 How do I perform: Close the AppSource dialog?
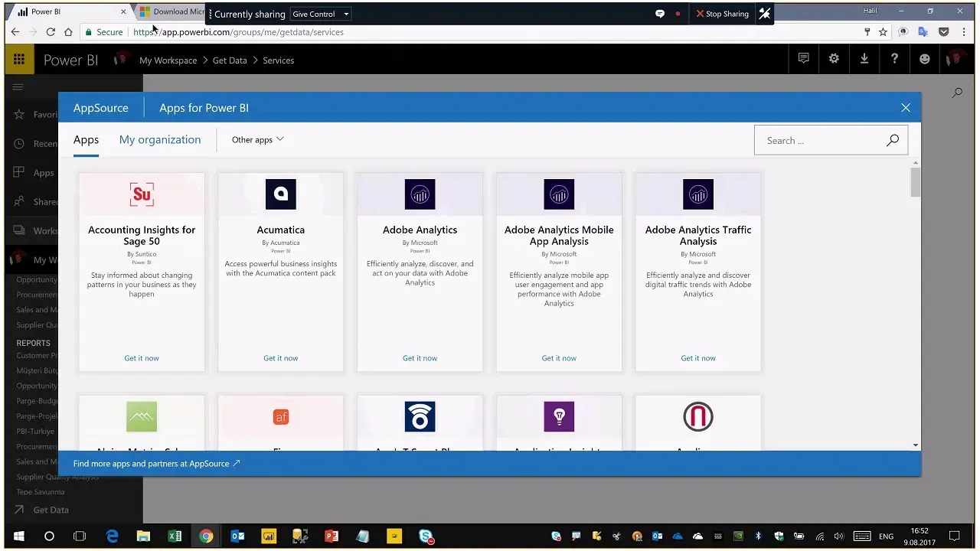pyautogui.click(x=906, y=108)
